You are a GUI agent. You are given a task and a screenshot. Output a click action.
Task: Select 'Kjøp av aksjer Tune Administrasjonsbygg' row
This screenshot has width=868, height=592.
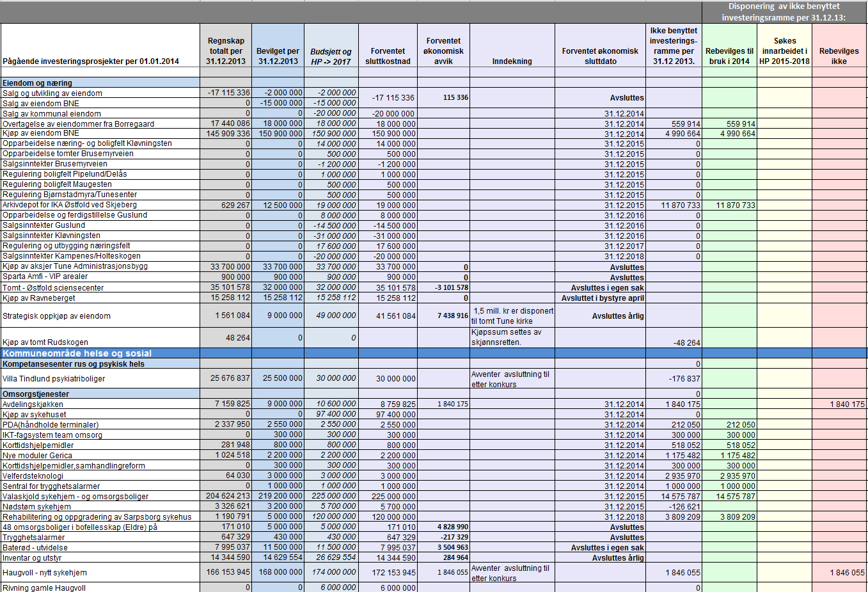pos(75,266)
